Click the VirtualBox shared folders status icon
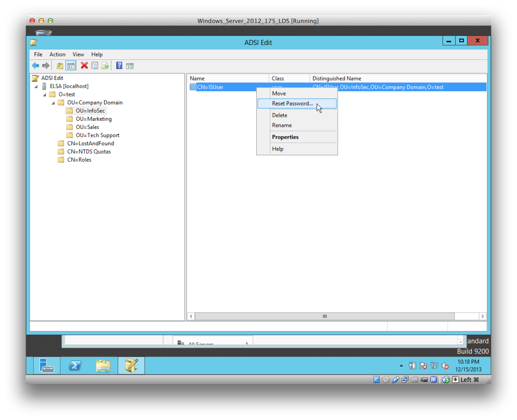 [415, 380]
